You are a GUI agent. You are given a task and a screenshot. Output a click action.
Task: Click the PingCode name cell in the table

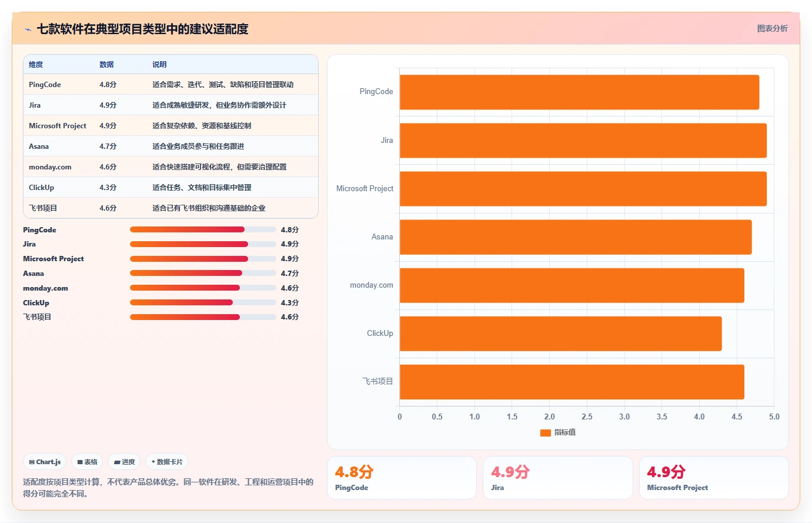click(x=45, y=85)
